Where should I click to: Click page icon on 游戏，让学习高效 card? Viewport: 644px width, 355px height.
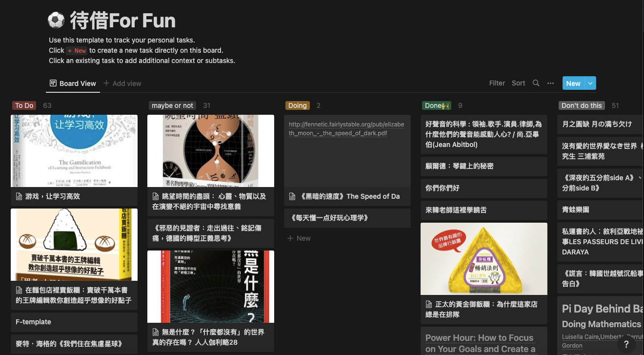(19, 196)
